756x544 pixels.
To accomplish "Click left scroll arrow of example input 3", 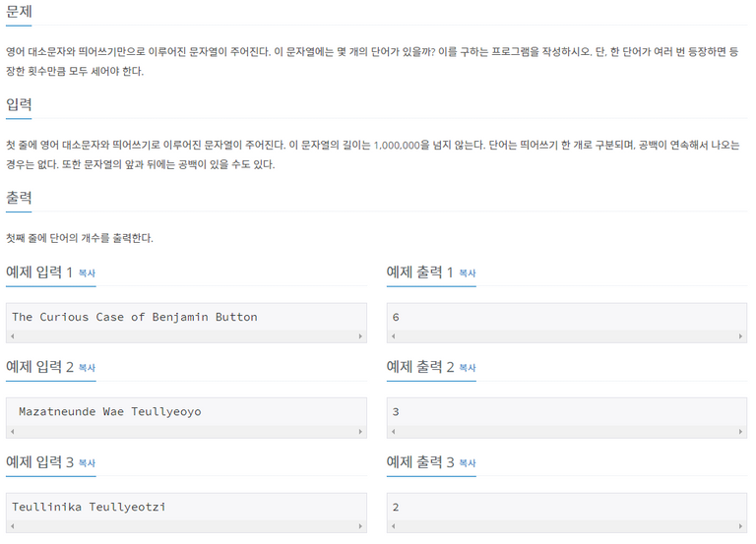I will (13, 526).
